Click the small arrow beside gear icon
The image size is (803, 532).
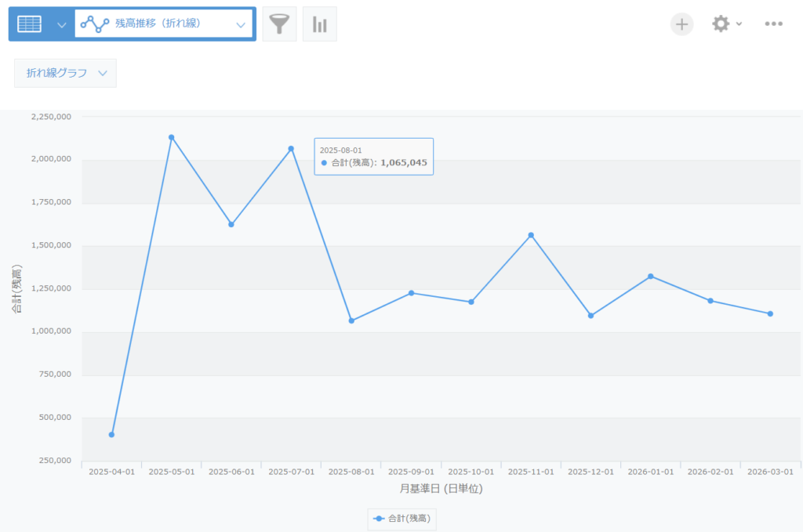pyautogui.click(x=739, y=24)
